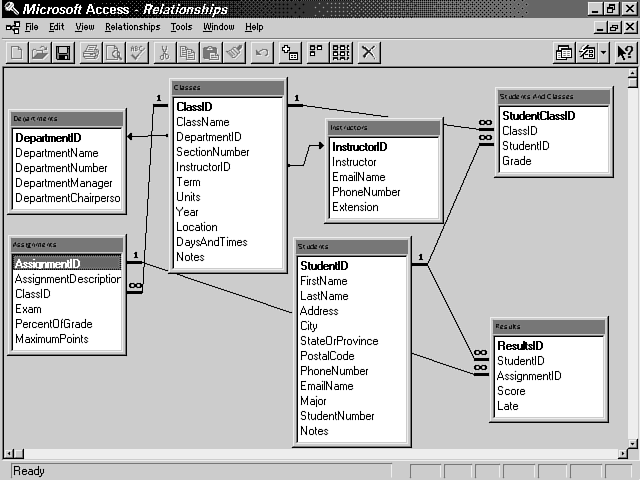Click the Show Table toolbar icon
Screen dimensions: 640x480
(290, 52)
